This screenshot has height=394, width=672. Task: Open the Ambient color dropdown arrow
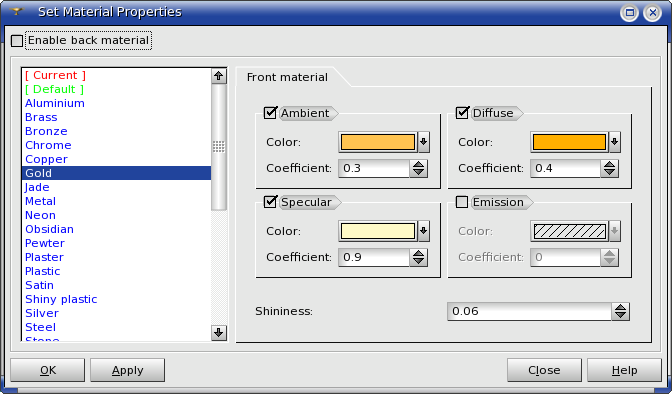coord(423,142)
